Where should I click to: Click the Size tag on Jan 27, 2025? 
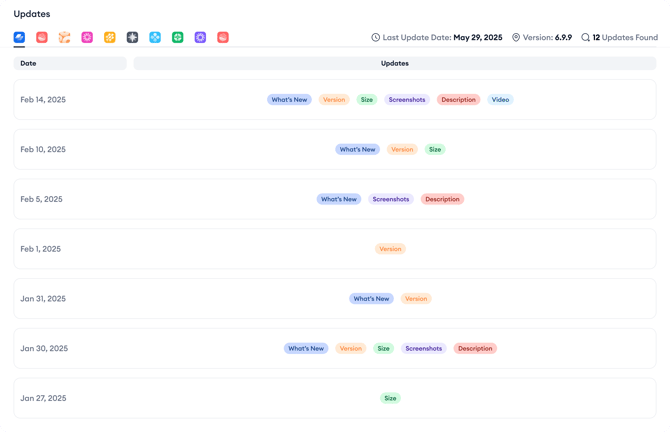coord(390,398)
